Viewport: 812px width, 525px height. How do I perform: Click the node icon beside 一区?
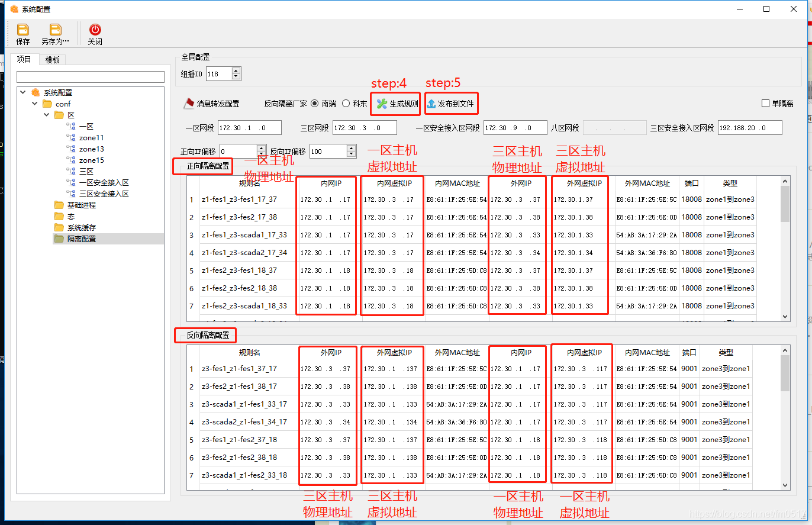point(71,126)
